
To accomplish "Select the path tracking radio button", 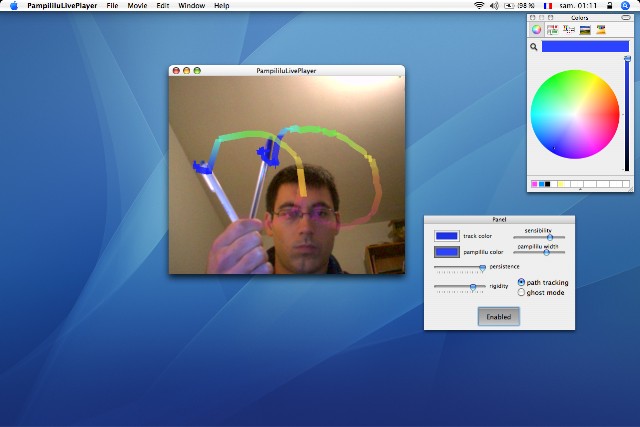I will [521, 282].
